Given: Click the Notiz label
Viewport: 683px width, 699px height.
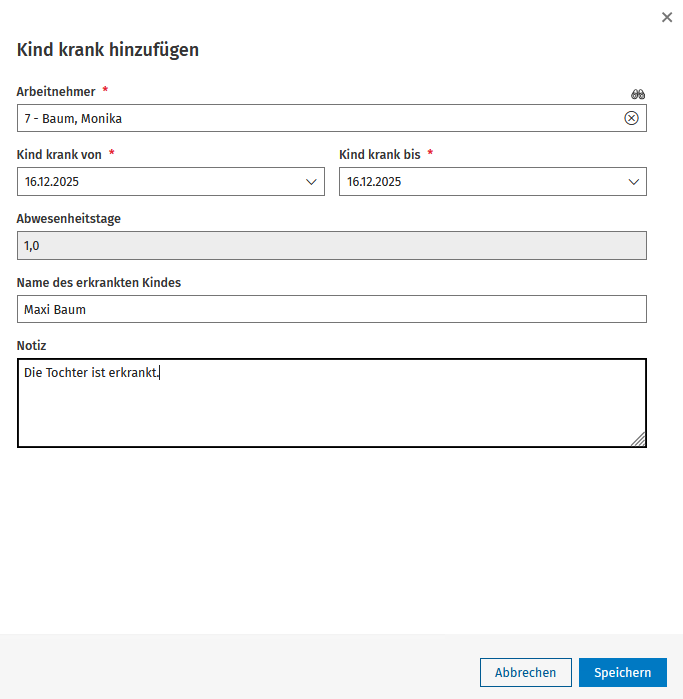Looking at the screenshot, I should pos(32,345).
